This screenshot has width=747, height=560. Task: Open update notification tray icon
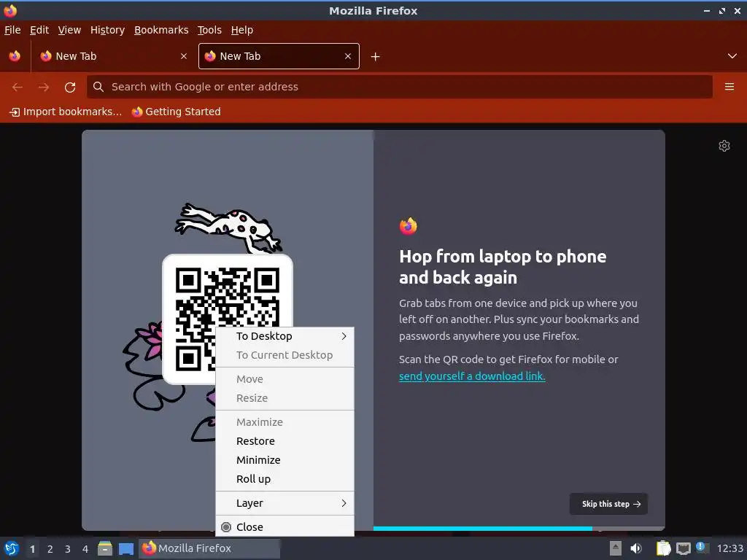pos(701,547)
